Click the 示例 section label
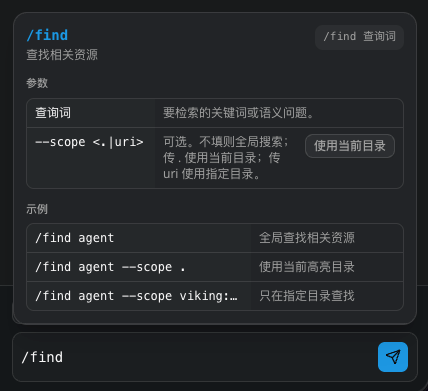Screen dimensions: 428x391 pyautogui.click(x=37, y=209)
